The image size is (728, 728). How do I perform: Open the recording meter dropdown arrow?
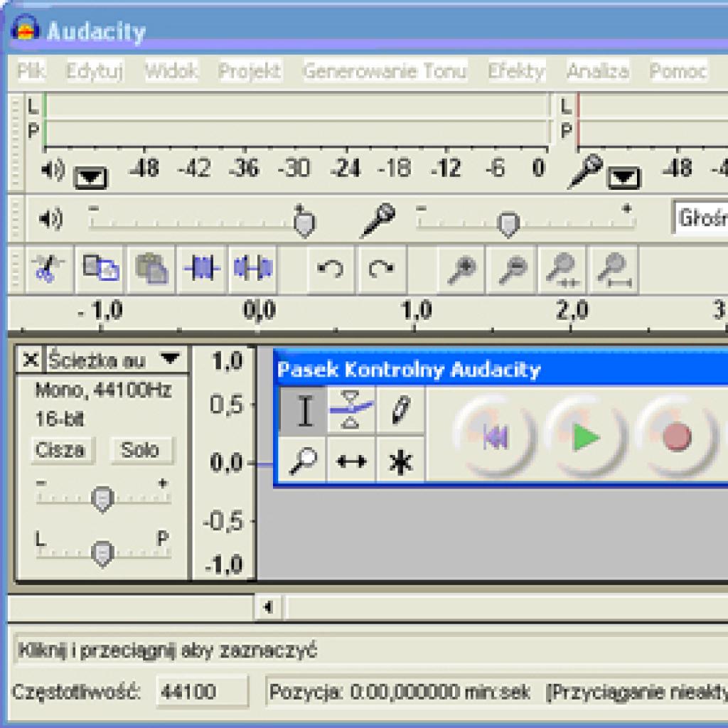[x=624, y=177]
